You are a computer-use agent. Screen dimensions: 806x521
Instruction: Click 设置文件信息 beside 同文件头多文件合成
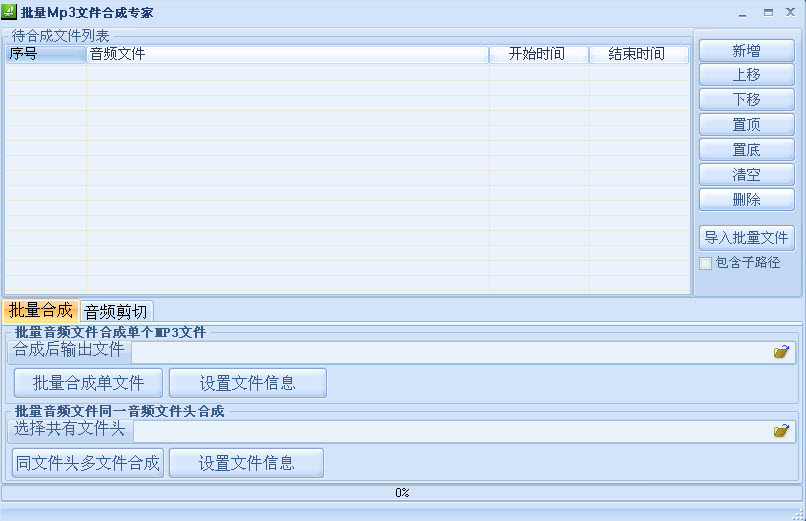point(247,463)
